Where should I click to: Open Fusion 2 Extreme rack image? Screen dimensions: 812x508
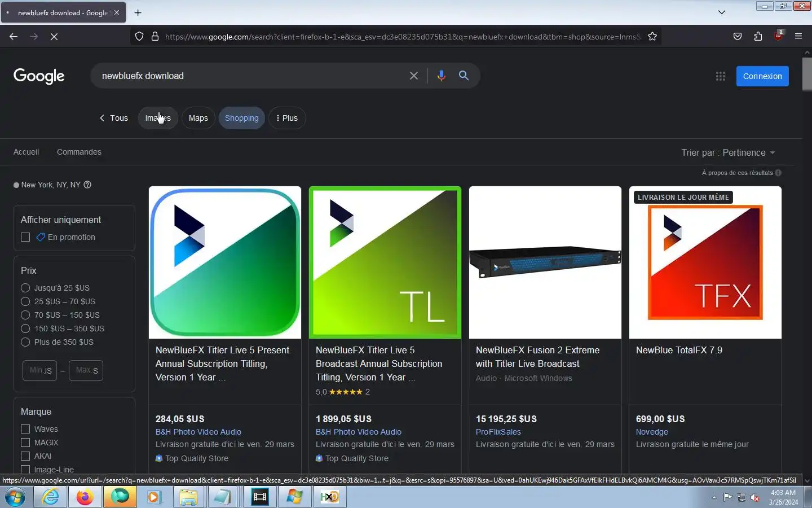[x=545, y=262]
